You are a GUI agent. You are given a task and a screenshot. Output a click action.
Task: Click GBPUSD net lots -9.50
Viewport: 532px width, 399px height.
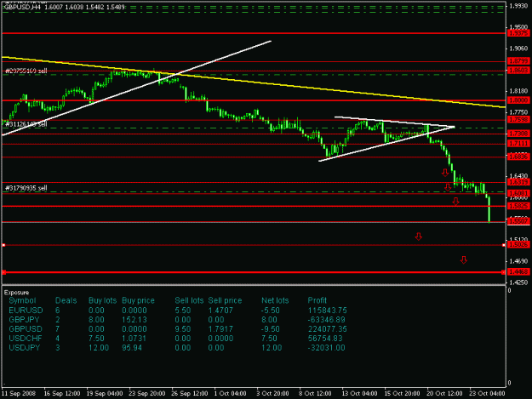point(271,329)
